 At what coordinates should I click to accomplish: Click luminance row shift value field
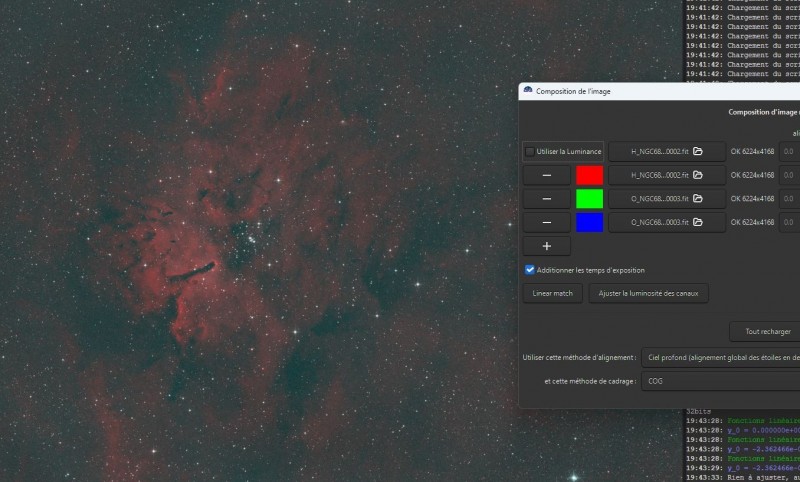790,151
